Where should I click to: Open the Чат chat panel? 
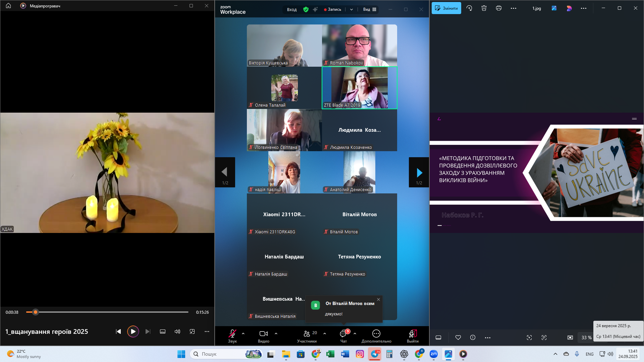pyautogui.click(x=343, y=336)
